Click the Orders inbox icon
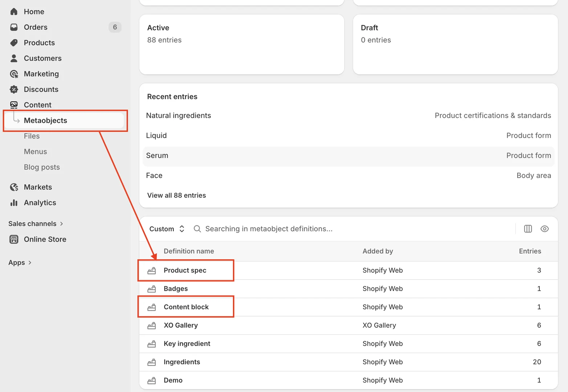The height and width of the screenshot is (392, 568). coord(14,27)
